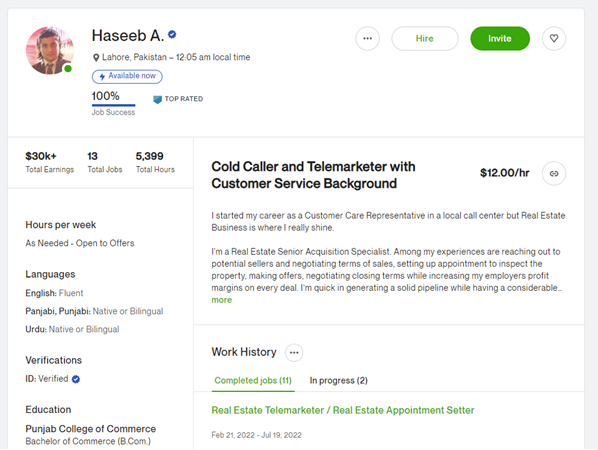Expand the profile overview with 'more'

[222, 300]
